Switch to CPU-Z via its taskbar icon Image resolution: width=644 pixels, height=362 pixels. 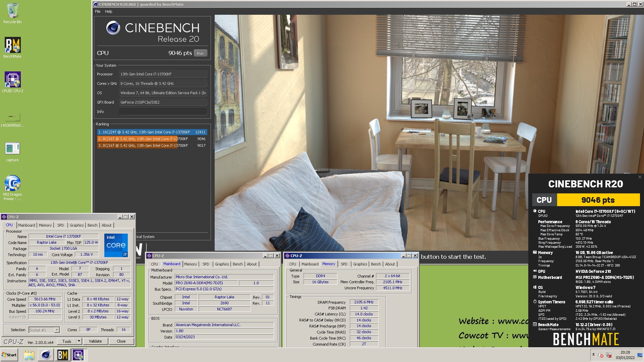pos(78,355)
